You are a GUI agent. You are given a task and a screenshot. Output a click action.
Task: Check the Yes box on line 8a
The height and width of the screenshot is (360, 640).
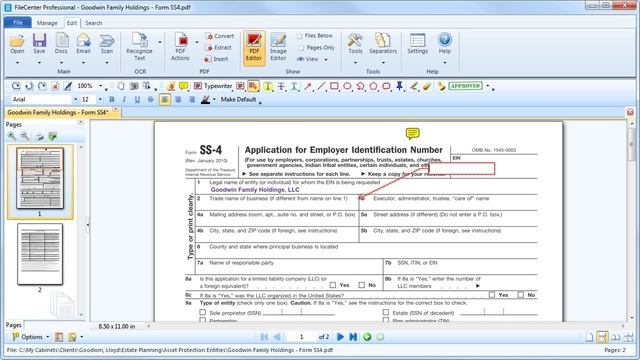pyautogui.click(x=333, y=285)
